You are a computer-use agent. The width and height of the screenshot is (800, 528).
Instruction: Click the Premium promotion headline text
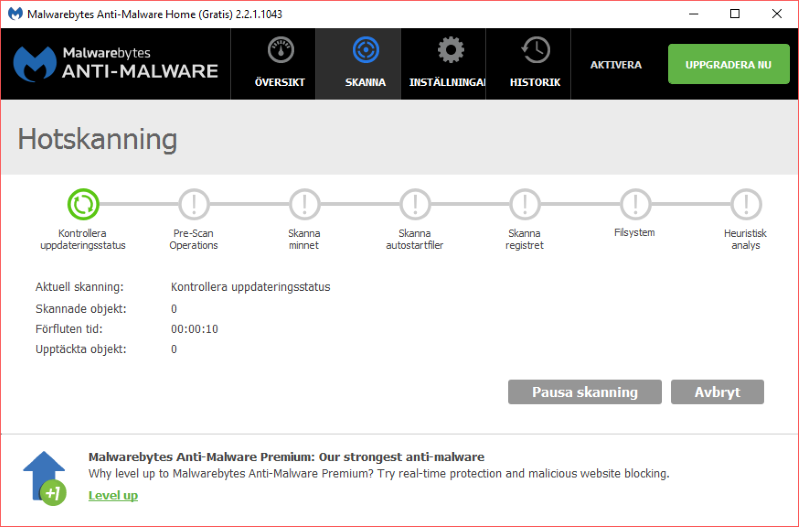286,457
